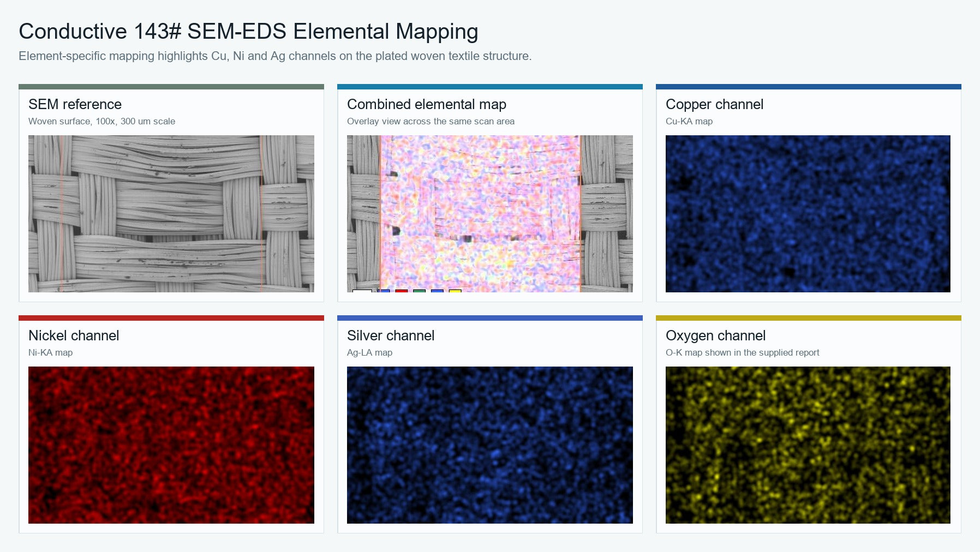980x552 pixels.
Task: Select the red legend swatch in combined map
Action: [402, 291]
